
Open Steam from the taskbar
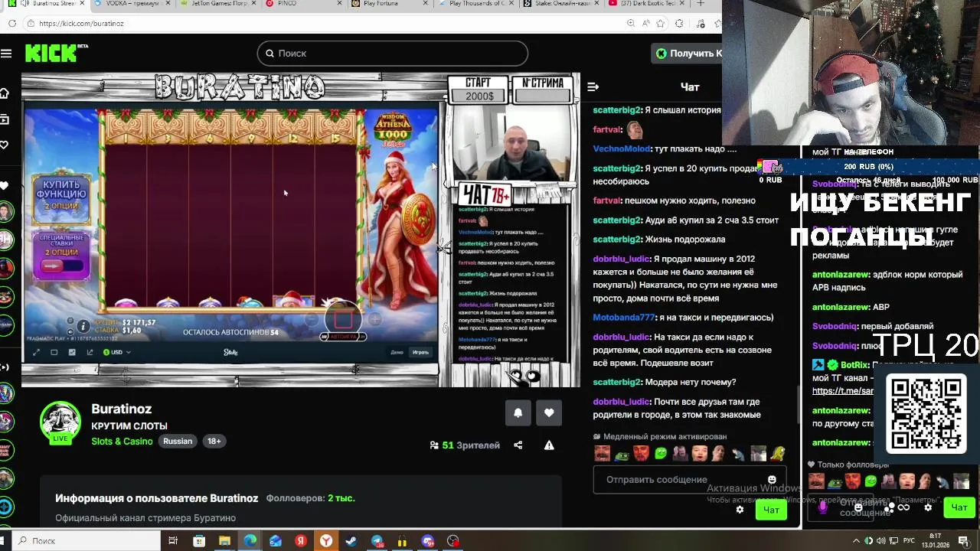[x=351, y=541]
